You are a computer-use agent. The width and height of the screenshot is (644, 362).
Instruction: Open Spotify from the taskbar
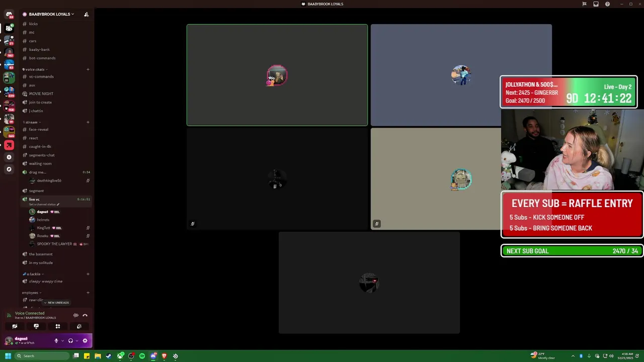pos(142,356)
